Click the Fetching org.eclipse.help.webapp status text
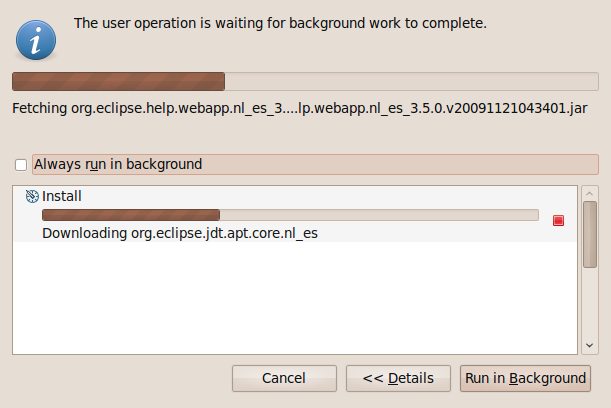 pos(300,108)
